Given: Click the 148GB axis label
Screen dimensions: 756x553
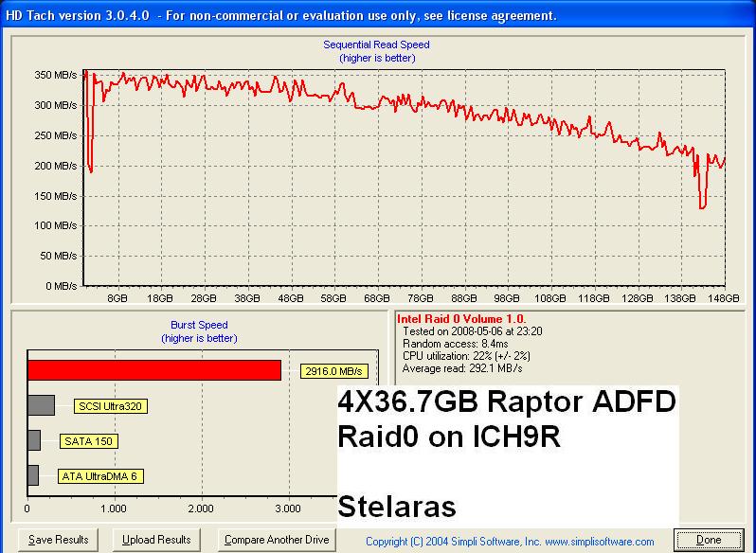Looking at the screenshot, I should coord(723,298).
